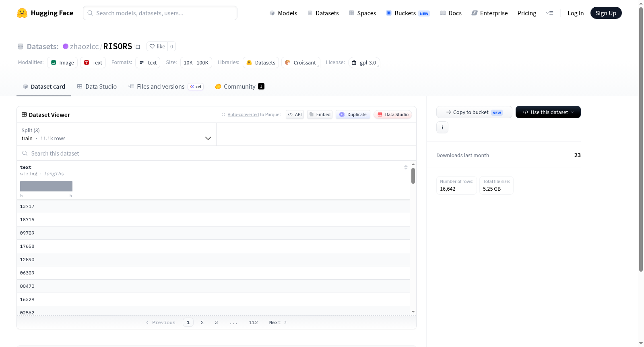Select the row with text 13717
644x347 pixels.
coord(213,206)
